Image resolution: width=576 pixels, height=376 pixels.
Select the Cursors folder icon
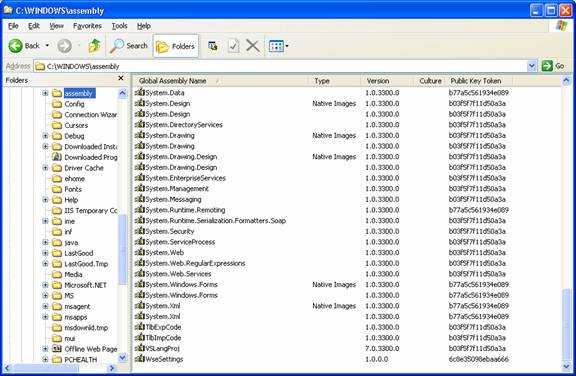tap(57, 125)
